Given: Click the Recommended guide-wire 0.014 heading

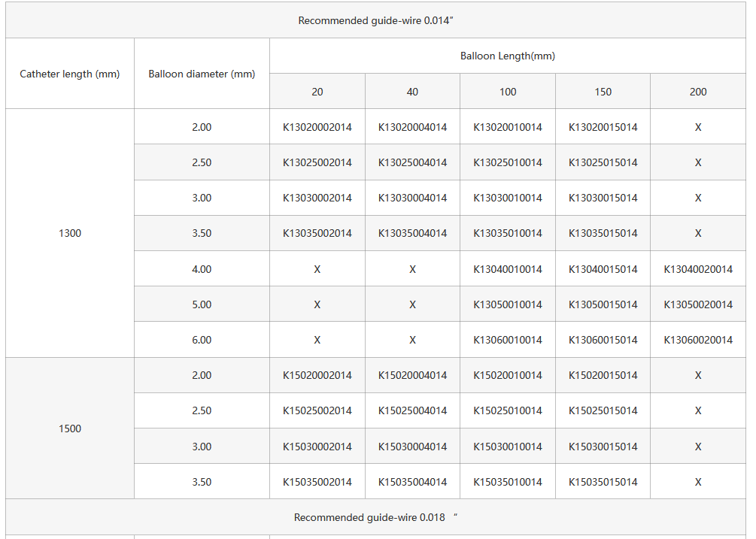Looking at the screenshot, I should [x=375, y=20].
